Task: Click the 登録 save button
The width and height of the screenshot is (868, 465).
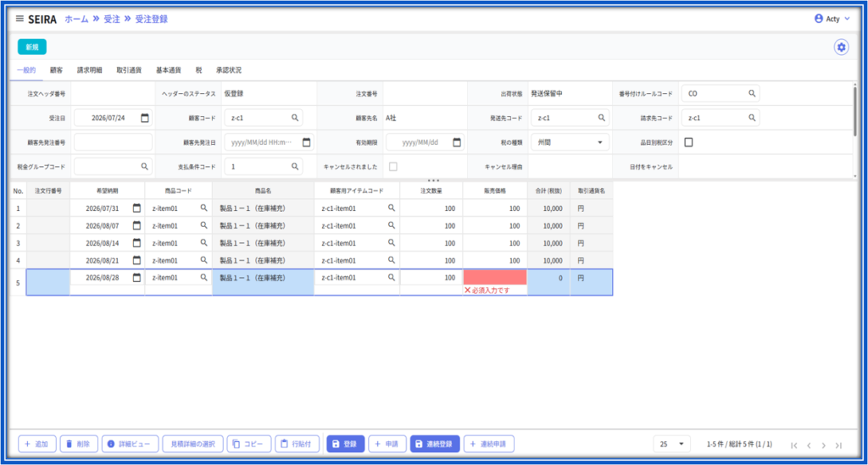Action: tap(346, 444)
